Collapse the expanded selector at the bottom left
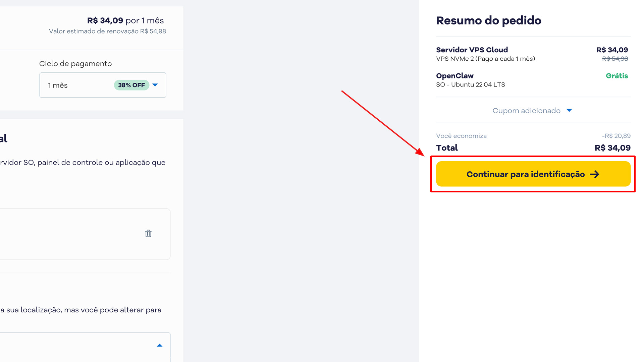Screen dimensions: 644x362 [x=160, y=345]
